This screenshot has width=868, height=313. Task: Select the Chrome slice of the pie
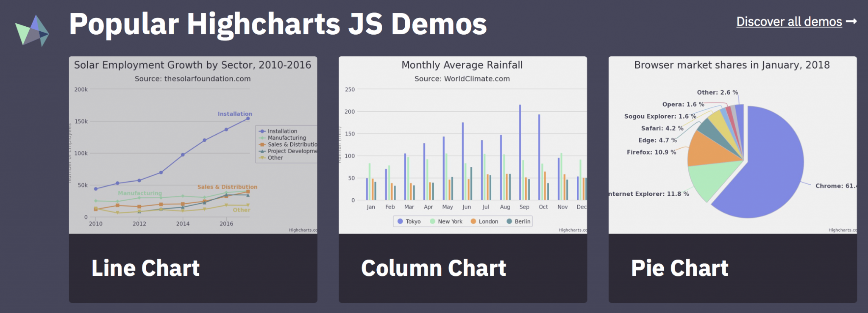(x=767, y=169)
